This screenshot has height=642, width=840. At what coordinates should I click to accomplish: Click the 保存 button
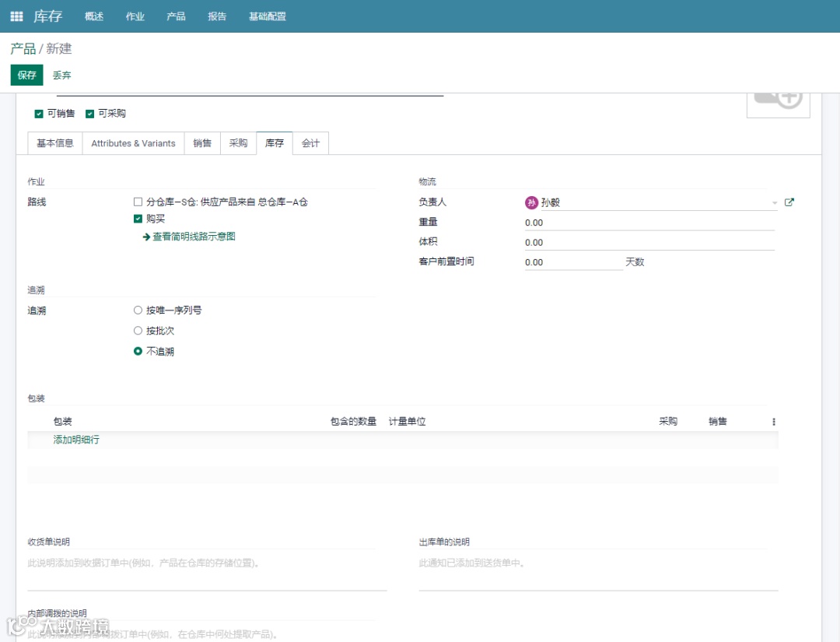coord(26,75)
